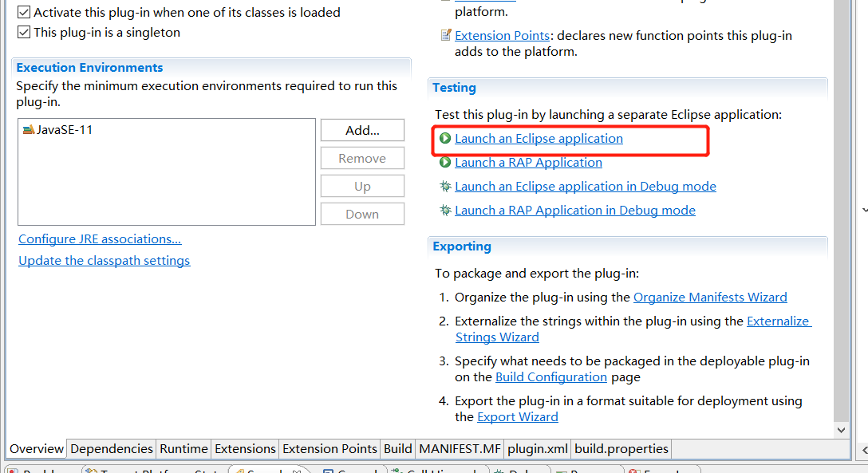The width and height of the screenshot is (868, 473).
Task: Launch an Eclipse application in Debug mode
Action: pyautogui.click(x=585, y=187)
